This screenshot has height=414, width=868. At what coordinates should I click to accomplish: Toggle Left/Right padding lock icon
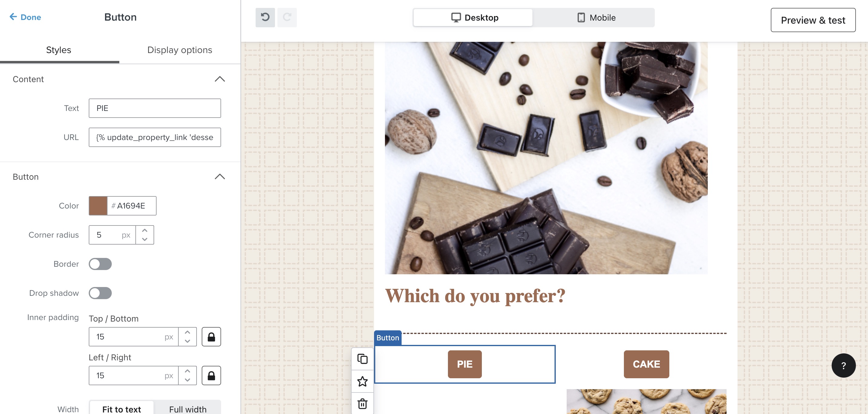tap(211, 375)
